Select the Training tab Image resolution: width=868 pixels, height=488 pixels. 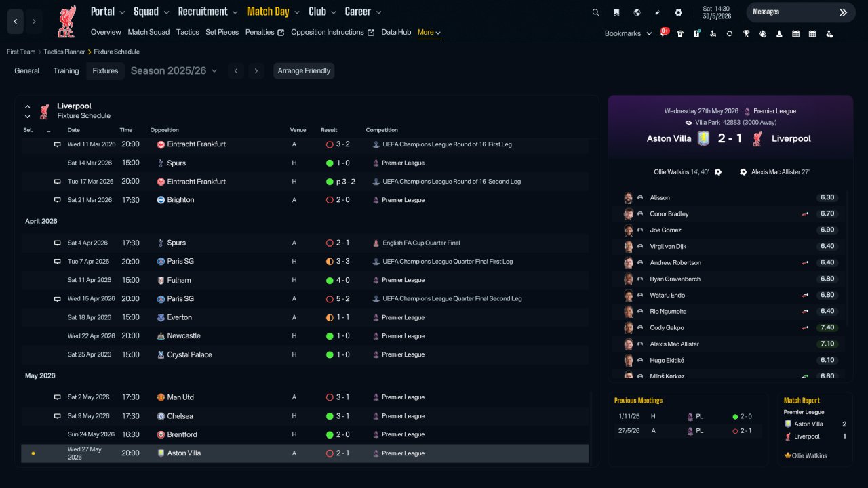(x=66, y=70)
